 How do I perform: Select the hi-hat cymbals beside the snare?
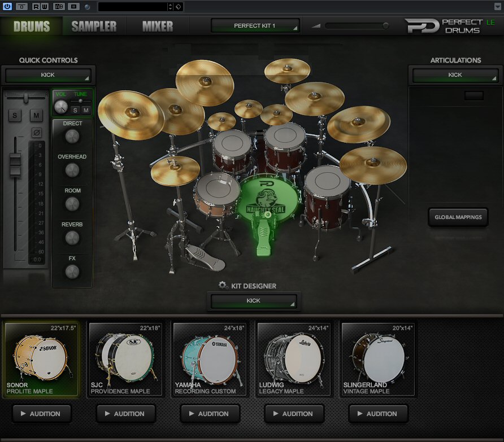(x=176, y=170)
